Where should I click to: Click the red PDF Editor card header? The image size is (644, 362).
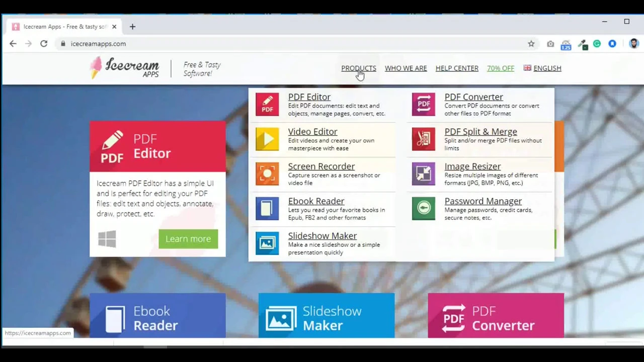click(x=157, y=146)
